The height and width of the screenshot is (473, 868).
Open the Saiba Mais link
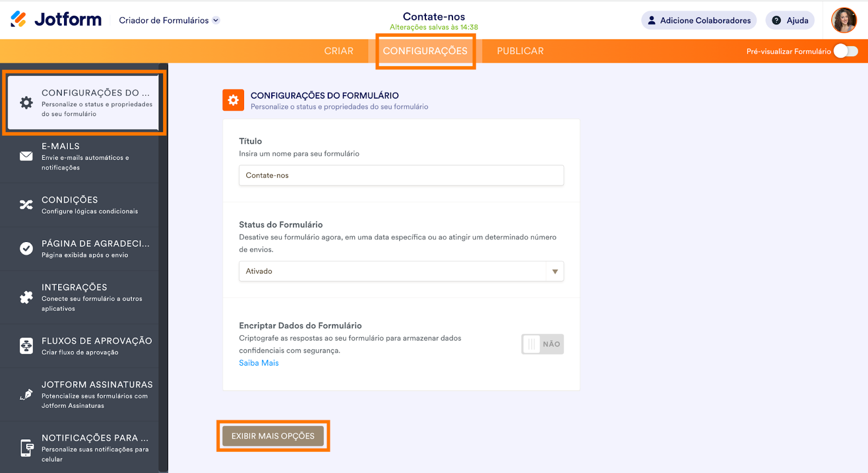point(259,362)
